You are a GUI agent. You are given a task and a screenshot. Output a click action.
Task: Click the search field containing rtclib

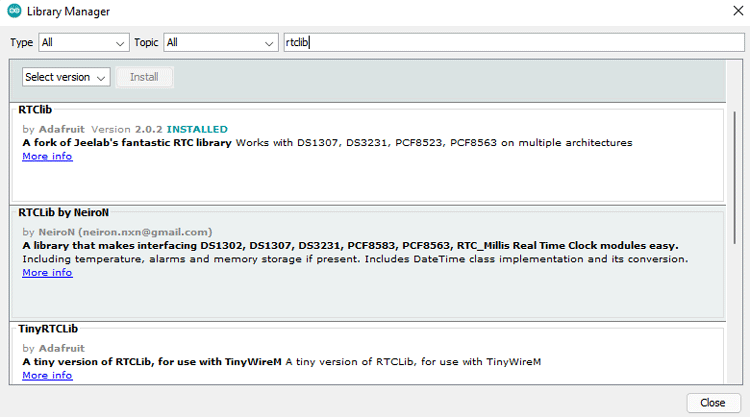(510, 42)
